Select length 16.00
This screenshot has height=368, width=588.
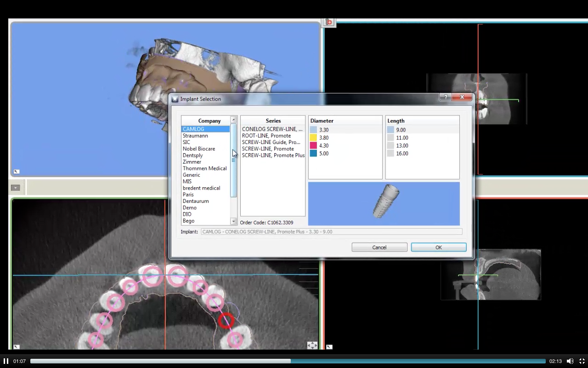[423, 154]
